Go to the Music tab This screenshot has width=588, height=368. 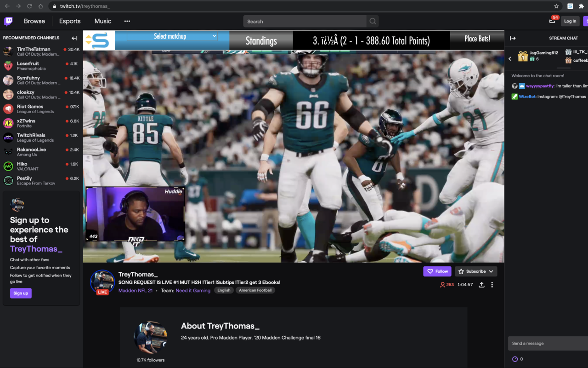pyautogui.click(x=103, y=21)
